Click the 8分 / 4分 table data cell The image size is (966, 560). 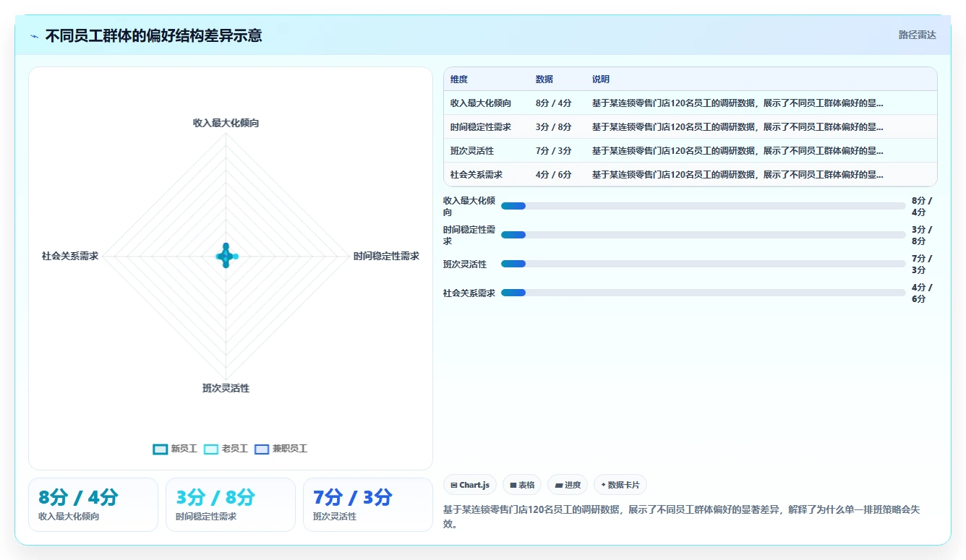pos(554,103)
